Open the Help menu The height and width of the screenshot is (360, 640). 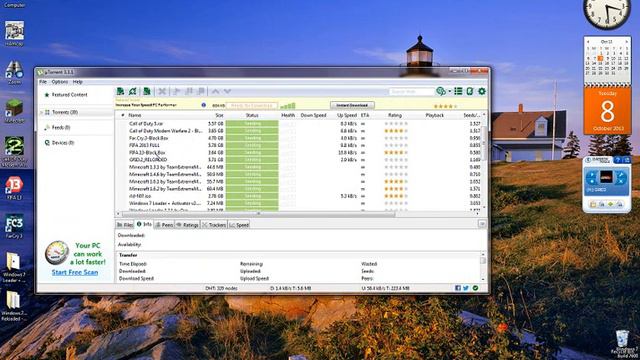point(78,82)
